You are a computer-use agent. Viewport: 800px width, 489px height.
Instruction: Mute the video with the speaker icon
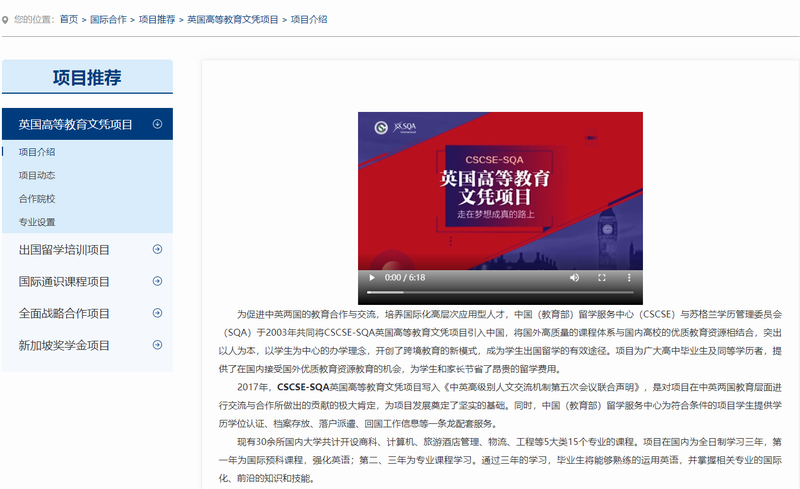pos(574,277)
